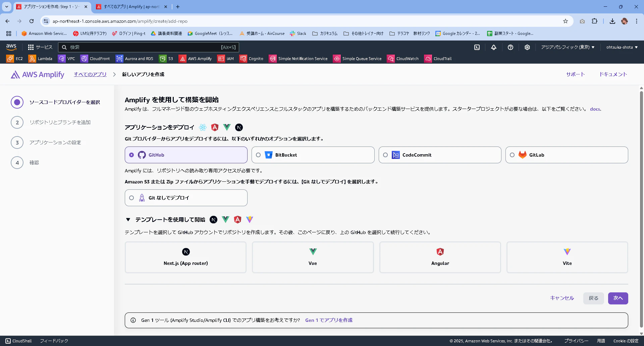Screen dimensions: 644x346
Task: Open CloudShell from the footer
Action: coord(19,341)
